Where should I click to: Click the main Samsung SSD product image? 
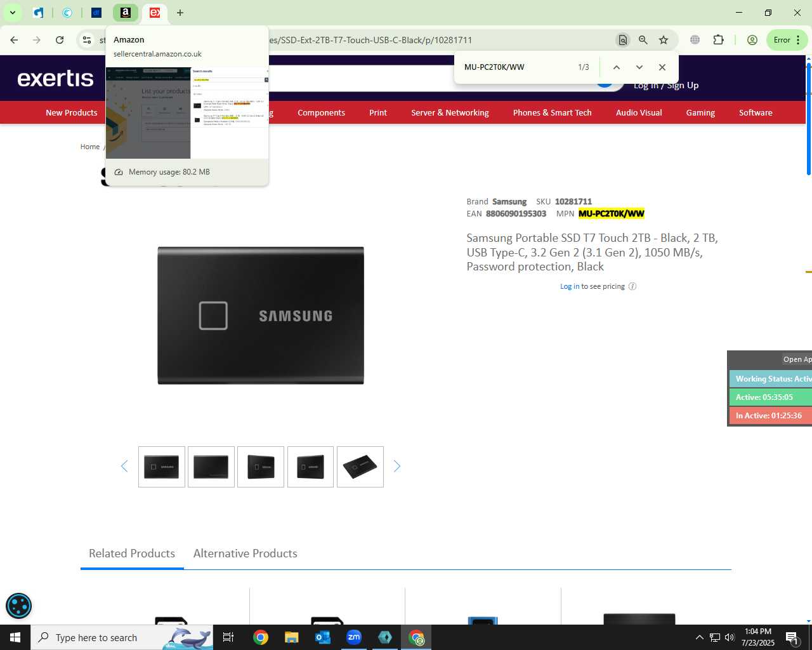coord(261,315)
